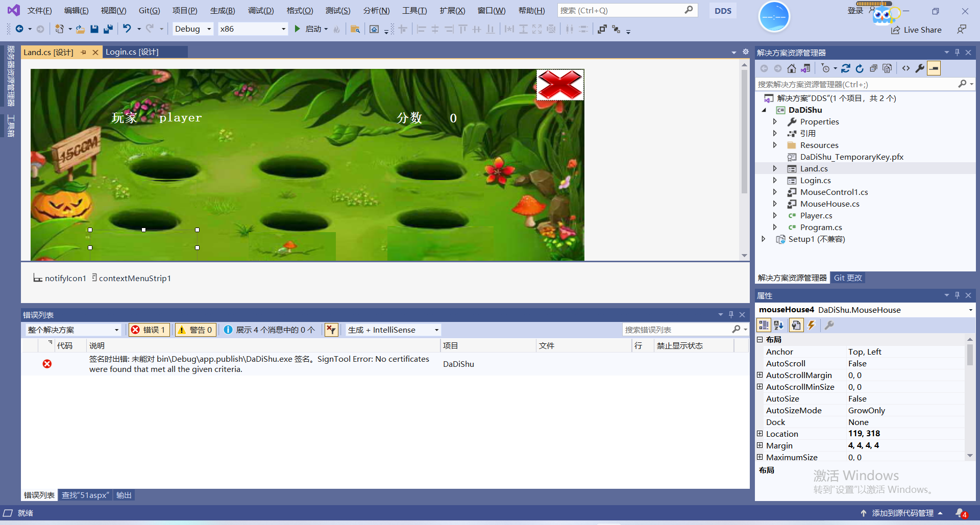980x525 pixels.
Task: Click the Navigate Backward toolbar arrow
Action: [19, 29]
